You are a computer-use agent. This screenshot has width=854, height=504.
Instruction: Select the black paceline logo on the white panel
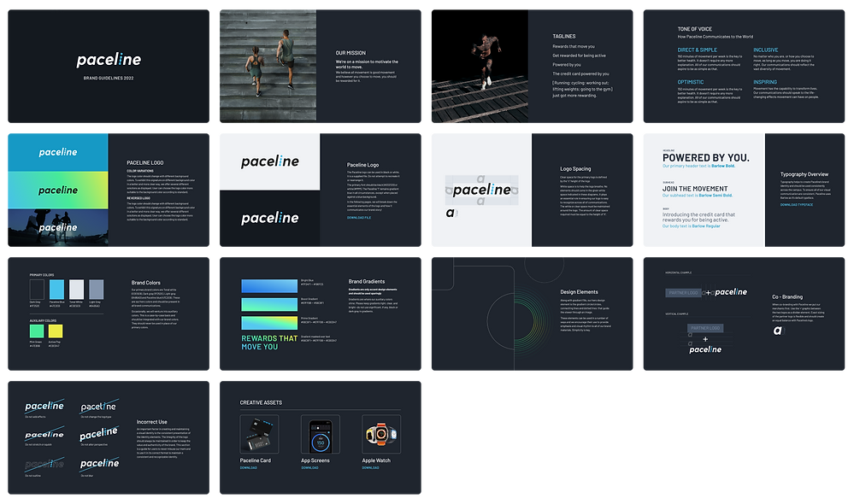pos(269,161)
